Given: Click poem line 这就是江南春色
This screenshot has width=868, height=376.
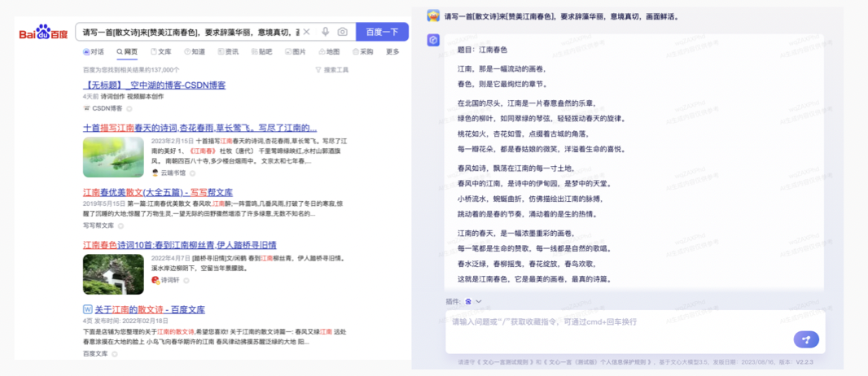Looking at the screenshot, I should 534,278.
